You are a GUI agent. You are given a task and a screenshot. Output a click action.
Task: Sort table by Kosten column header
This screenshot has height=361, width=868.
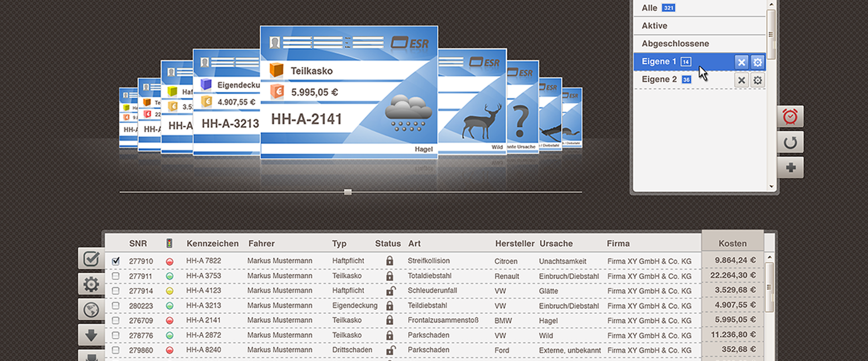tap(732, 243)
